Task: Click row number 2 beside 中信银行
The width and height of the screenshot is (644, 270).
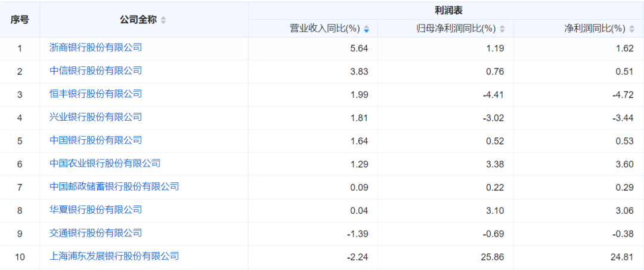Action: click(x=20, y=72)
